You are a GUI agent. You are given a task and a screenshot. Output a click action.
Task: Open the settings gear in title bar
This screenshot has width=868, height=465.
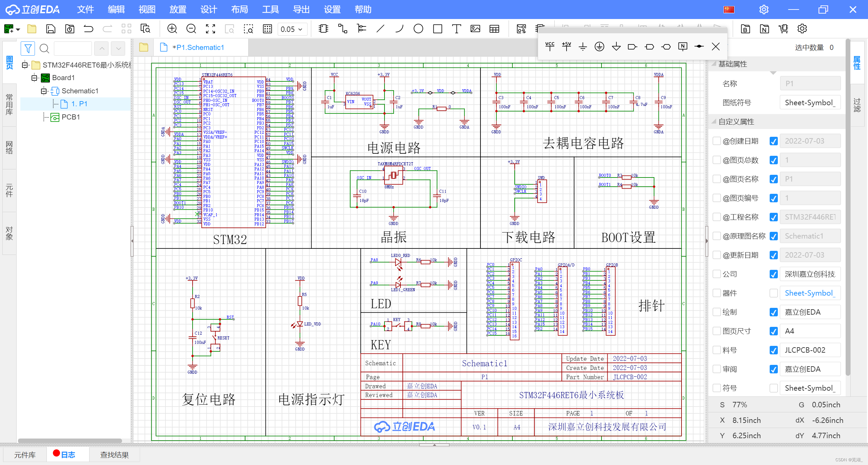coord(764,10)
